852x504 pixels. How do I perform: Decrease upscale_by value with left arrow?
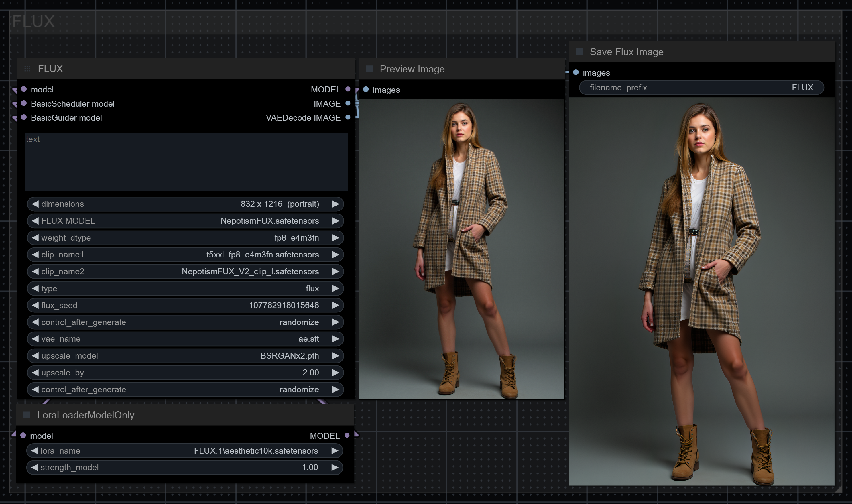(35, 373)
